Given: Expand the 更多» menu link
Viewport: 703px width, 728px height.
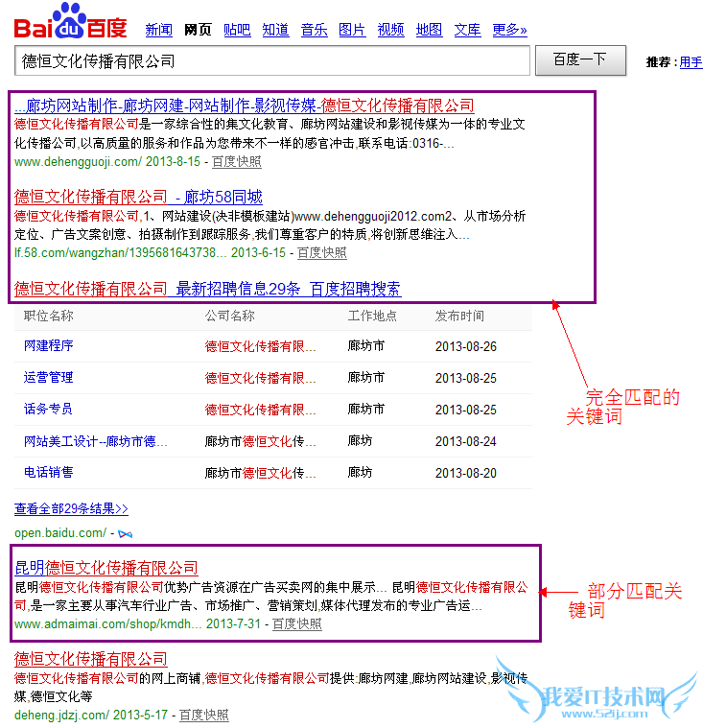Looking at the screenshot, I should pos(509,30).
